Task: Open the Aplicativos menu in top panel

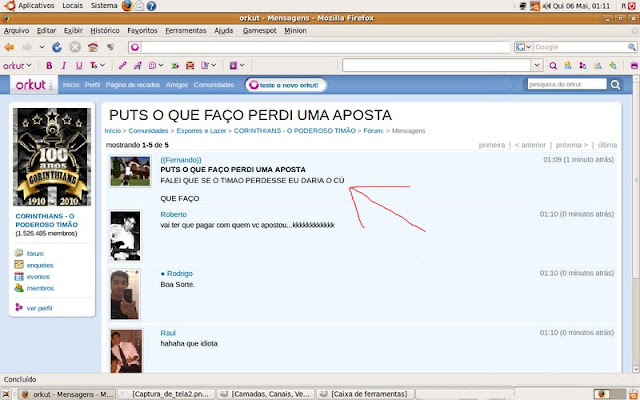Action: [36, 6]
